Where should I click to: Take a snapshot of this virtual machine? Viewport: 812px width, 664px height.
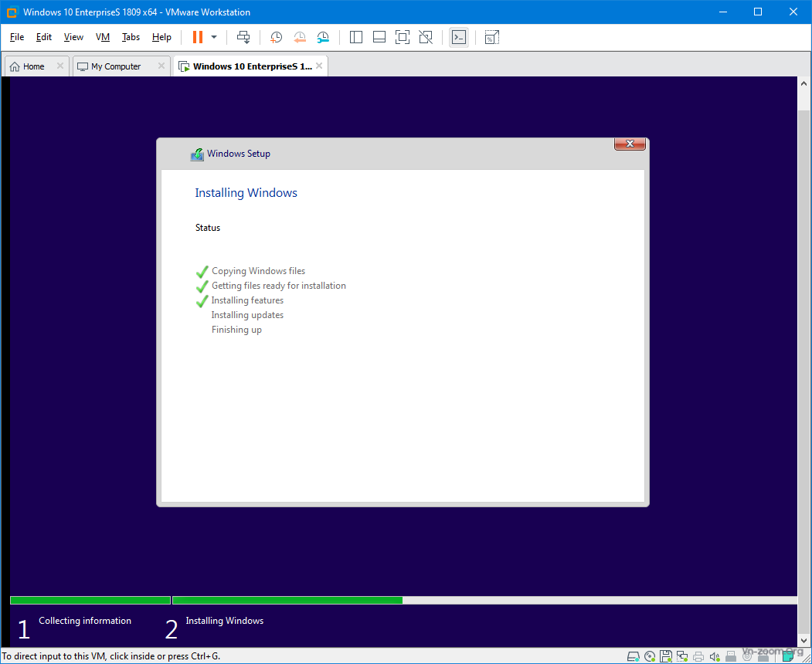(276, 37)
